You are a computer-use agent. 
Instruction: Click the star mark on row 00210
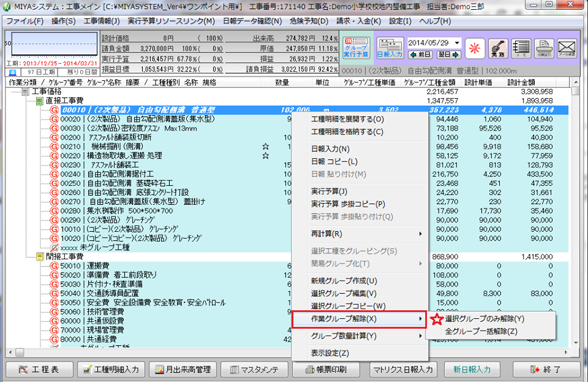click(265, 147)
